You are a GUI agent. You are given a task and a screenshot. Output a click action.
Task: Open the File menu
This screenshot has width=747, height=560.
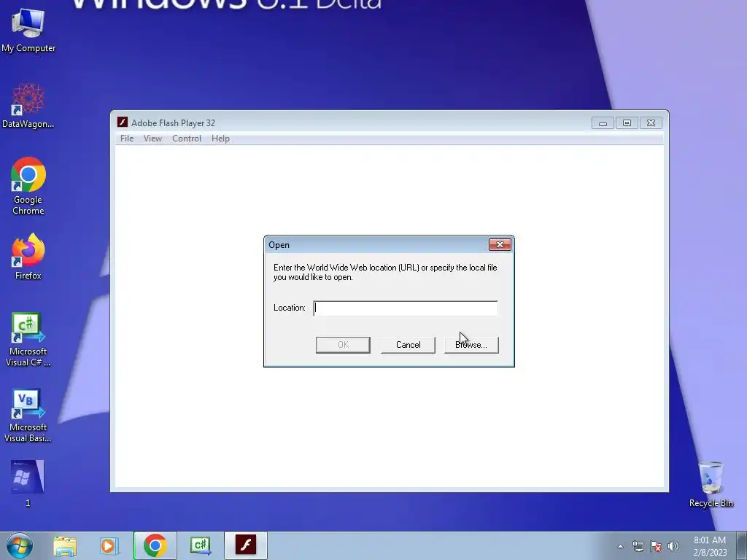click(x=127, y=139)
